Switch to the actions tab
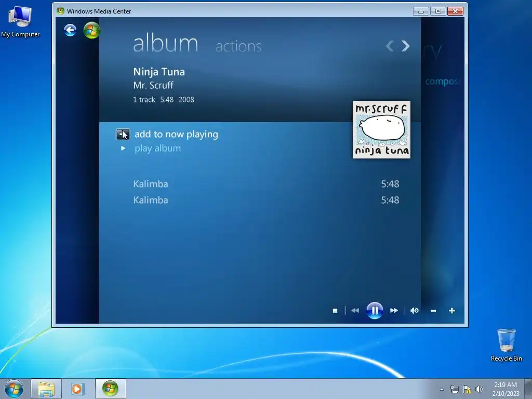This screenshot has width=532, height=399. tap(238, 46)
